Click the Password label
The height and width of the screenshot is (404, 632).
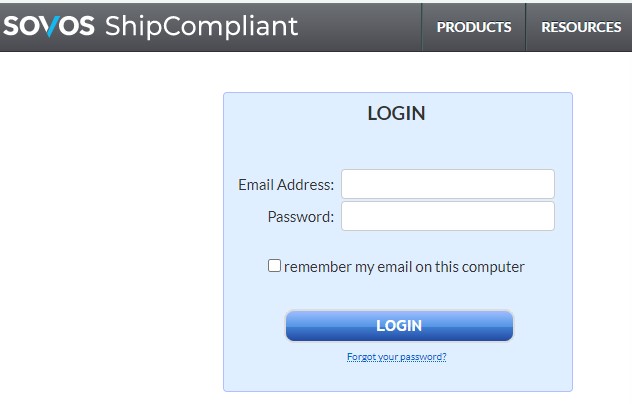pos(301,217)
